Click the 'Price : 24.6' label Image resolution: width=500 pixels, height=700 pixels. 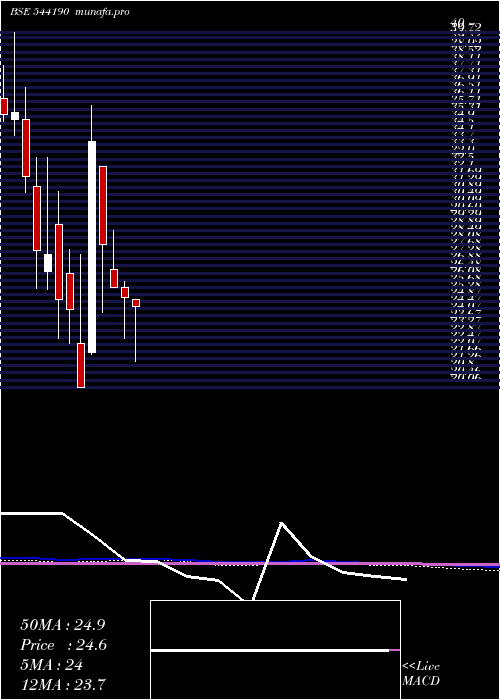click(x=63, y=645)
